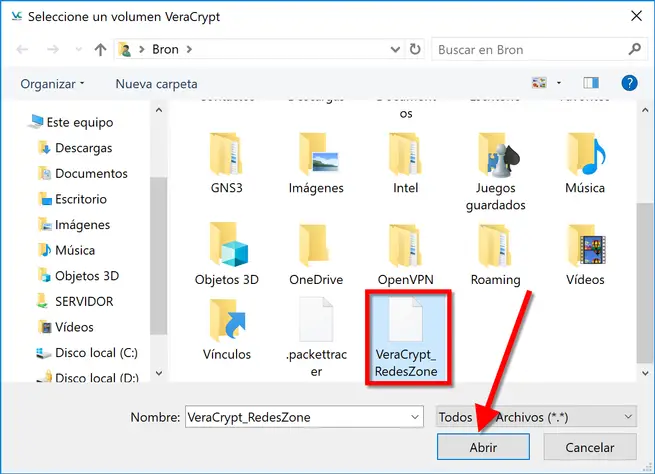Expand the root breadcrumb chevron before Bron

pyautogui.click(x=142, y=49)
